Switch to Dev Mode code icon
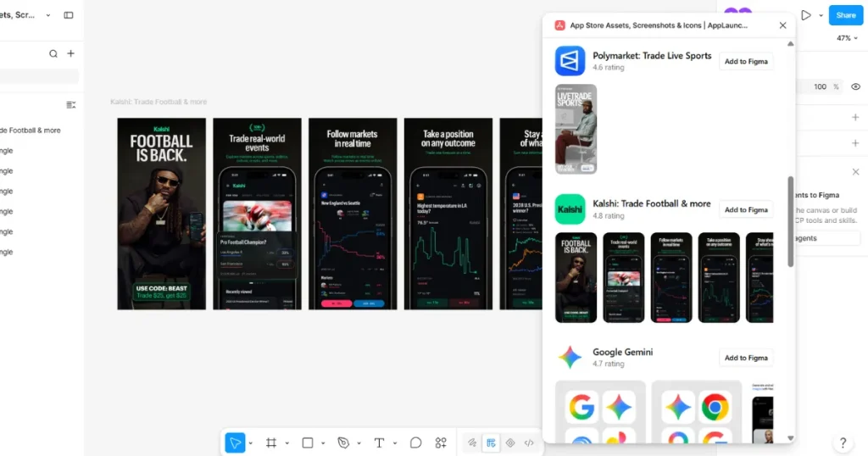The width and height of the screenshot is (868, 456). coord(529,442)
